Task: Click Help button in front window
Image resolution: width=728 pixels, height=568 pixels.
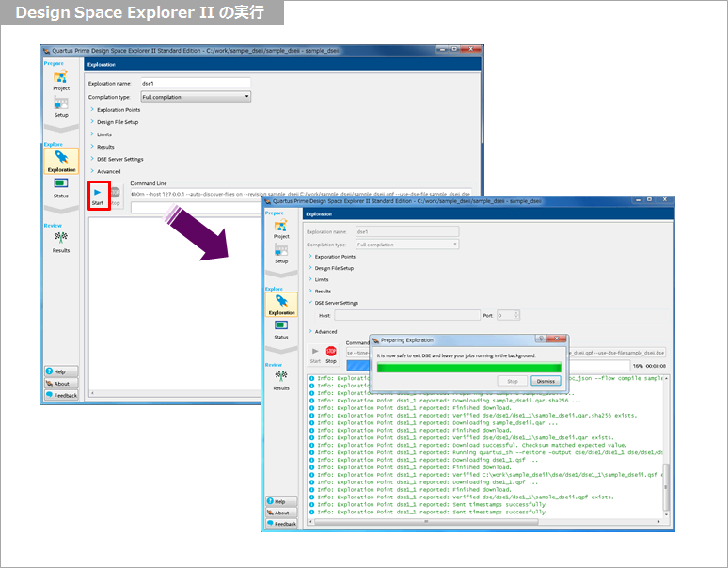Action: pos(282,501)
